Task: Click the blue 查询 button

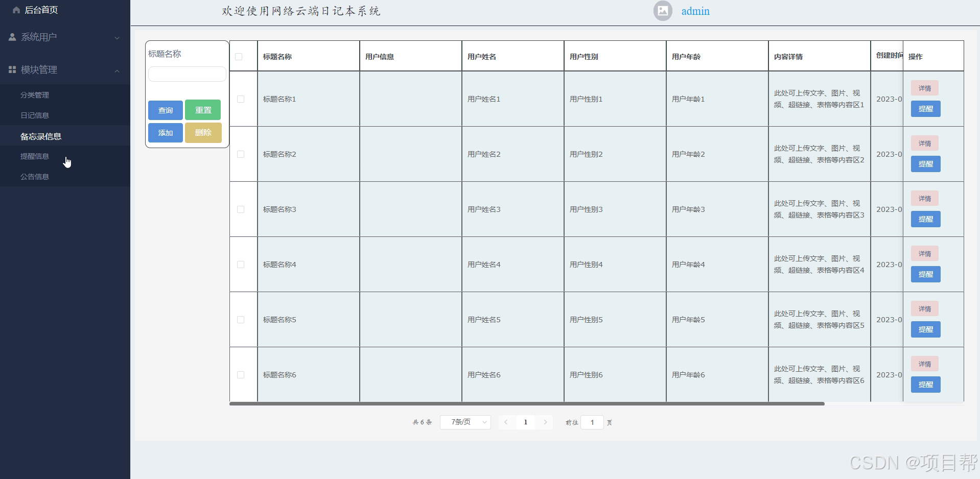Action: coord(166,110)
